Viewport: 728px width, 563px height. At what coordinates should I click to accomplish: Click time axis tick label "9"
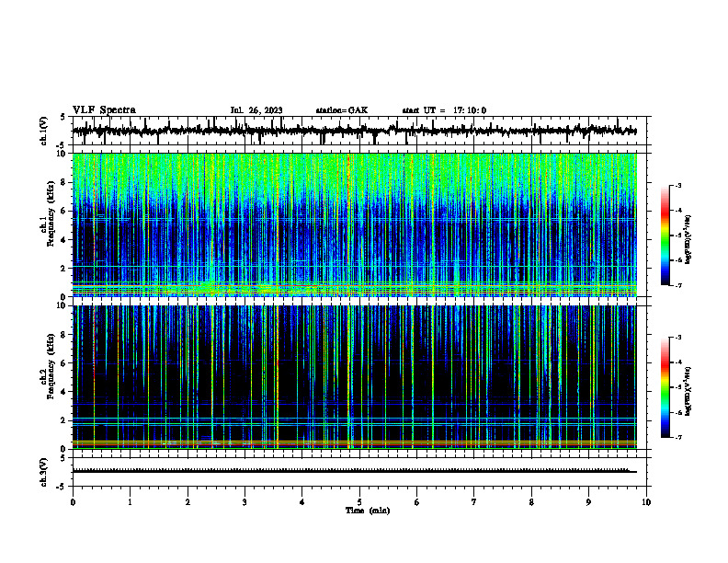coord(588,502)
